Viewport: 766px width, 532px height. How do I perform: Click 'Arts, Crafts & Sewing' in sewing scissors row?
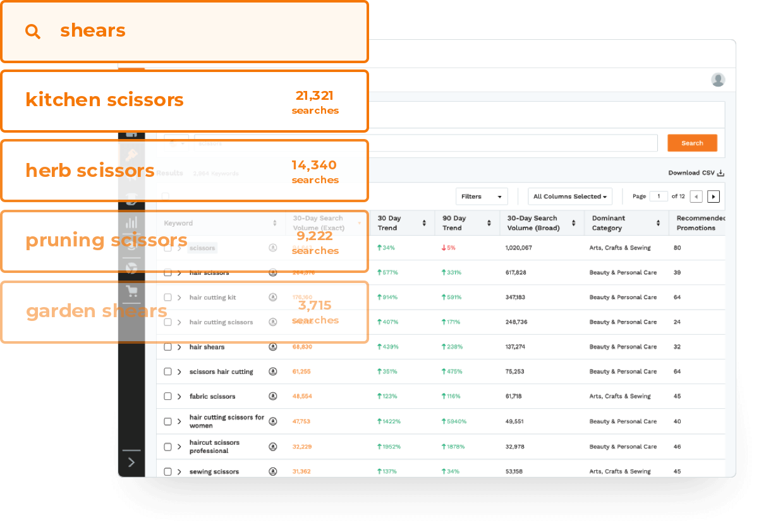click(620, 471)
